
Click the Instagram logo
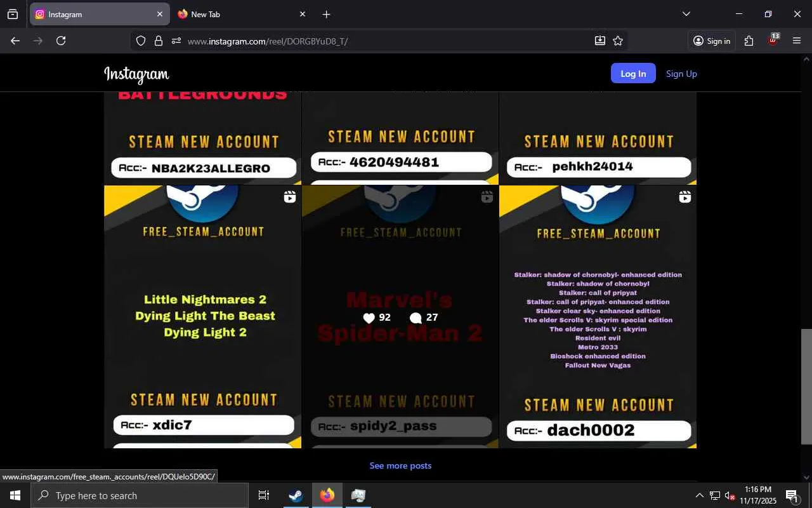pos(136,74)
